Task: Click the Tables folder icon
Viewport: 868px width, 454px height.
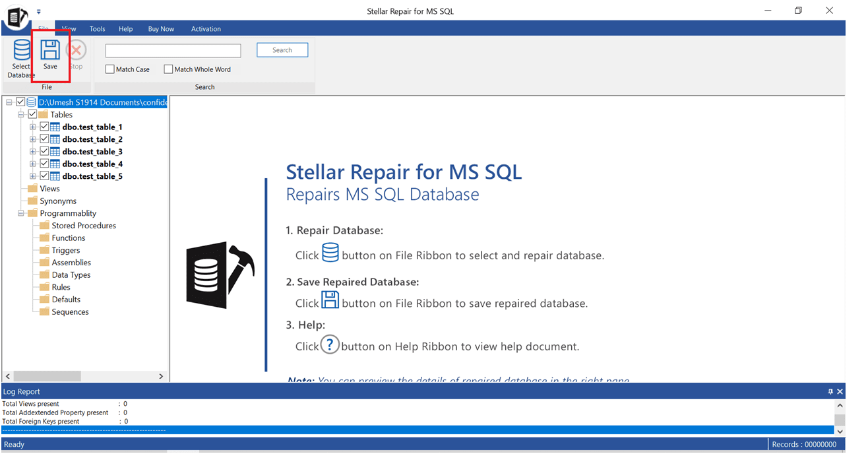Action: pos(44,115)
